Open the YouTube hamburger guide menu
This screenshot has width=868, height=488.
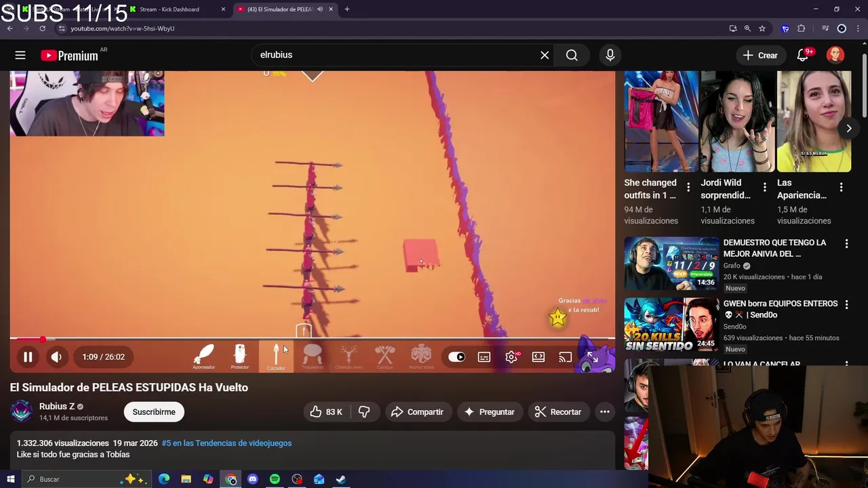pyautogui.click(x=20, y=56)
